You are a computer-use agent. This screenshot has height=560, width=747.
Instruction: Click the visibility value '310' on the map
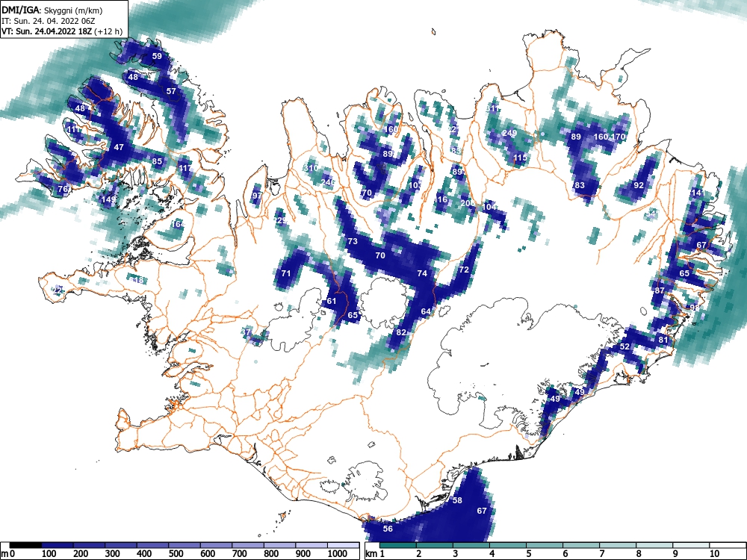click(311, 168)
